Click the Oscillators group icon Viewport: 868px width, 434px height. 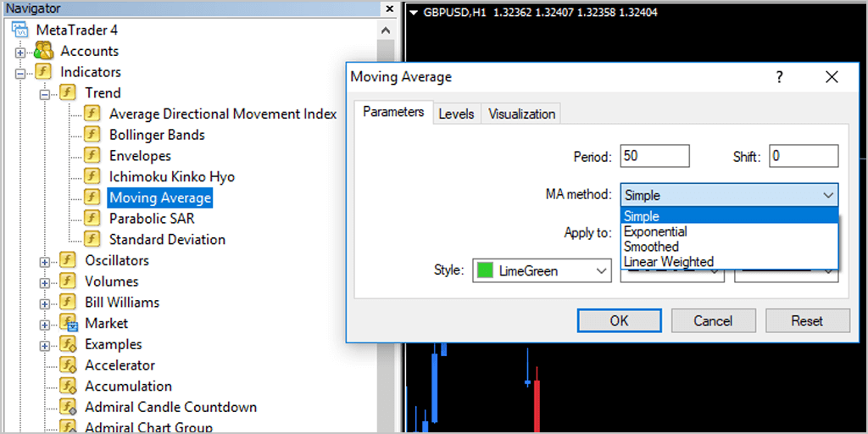coord(68,260)
